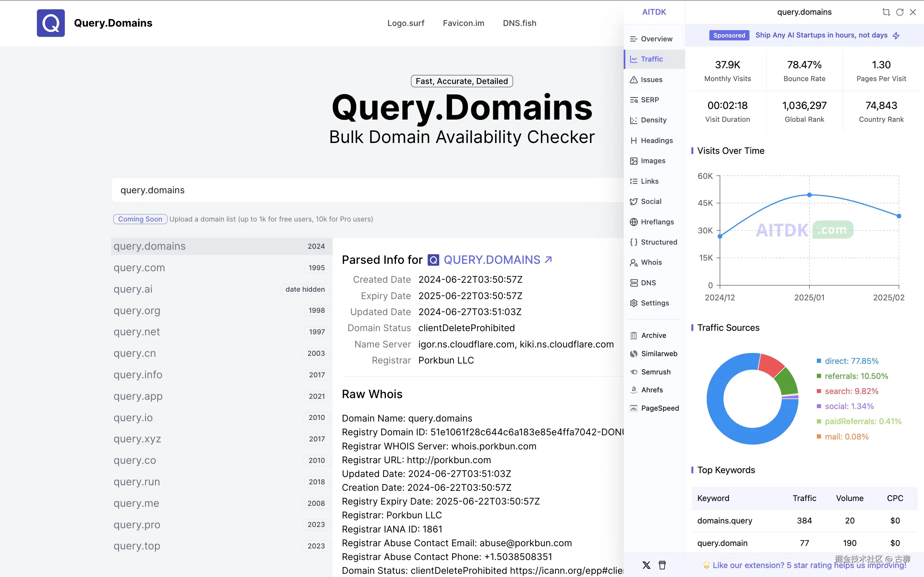The height and width of the screenshot is (577, 924).
Task: Open Ahrefs from the sidebar
Action: 651,390
